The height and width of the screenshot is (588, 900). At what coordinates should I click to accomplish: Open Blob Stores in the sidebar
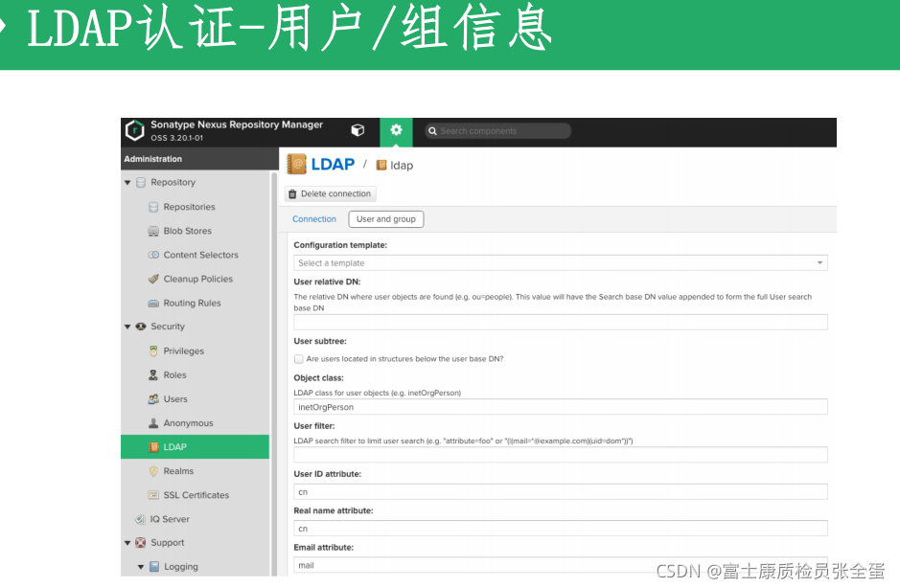pyautogui.click(x=188, y=231)
